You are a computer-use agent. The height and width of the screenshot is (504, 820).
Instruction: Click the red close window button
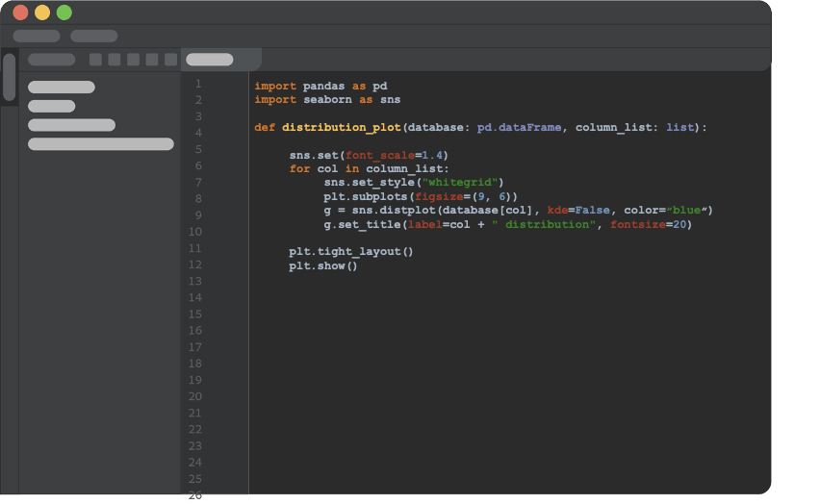coord(20,13)
